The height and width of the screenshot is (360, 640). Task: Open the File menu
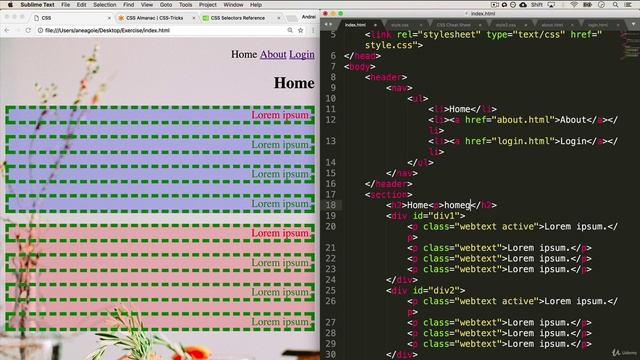[x=65, y=5]
